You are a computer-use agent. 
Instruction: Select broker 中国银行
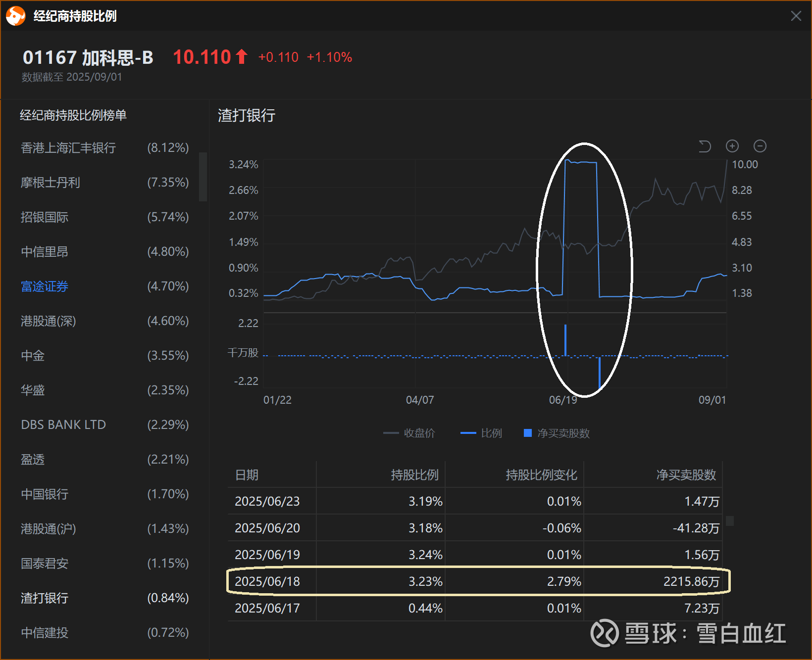pos(104,494)
